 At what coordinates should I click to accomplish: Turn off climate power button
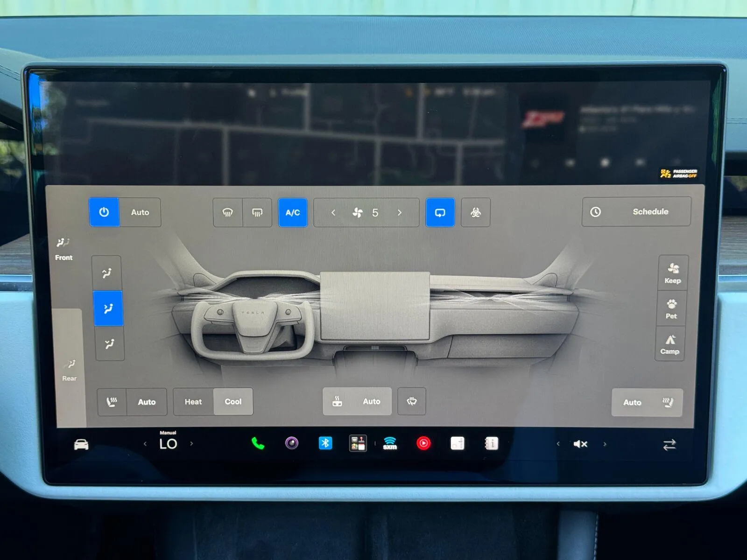coord(104,212)
